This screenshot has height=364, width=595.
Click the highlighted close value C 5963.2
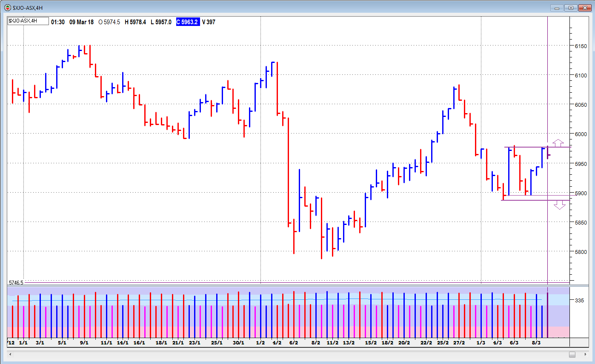pos(187,22)
